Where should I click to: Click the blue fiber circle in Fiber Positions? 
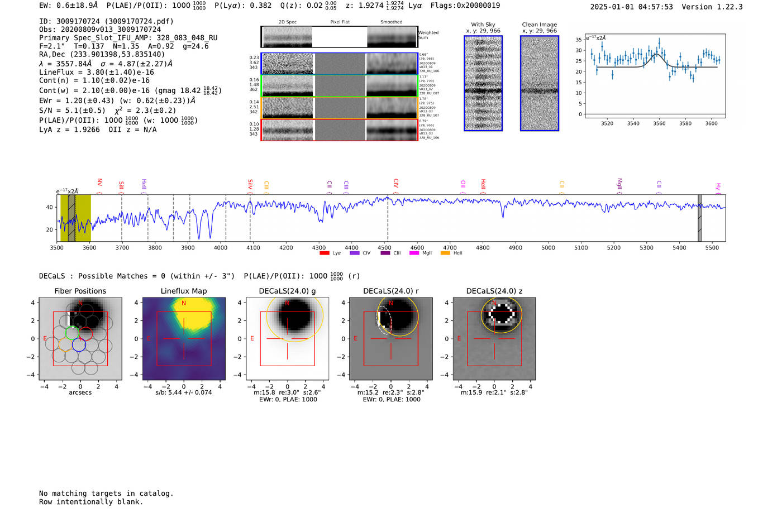point(79,344)
